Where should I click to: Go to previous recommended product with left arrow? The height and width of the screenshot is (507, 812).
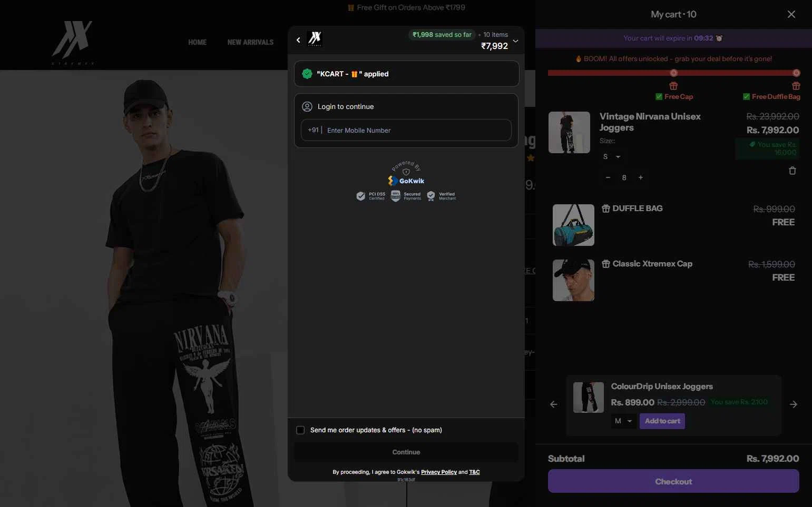(554, 404)
